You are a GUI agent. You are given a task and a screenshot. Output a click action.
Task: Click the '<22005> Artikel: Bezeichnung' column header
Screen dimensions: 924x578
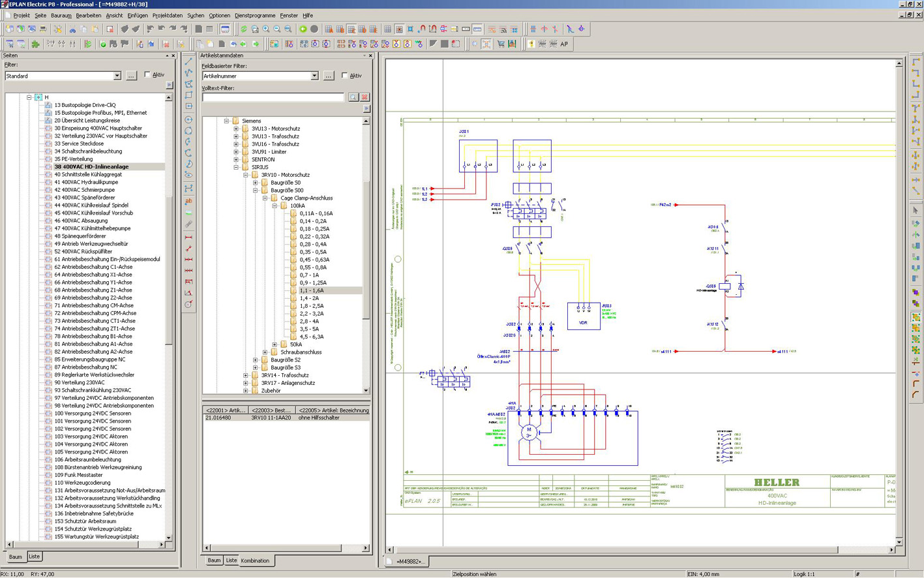[333, 410]
